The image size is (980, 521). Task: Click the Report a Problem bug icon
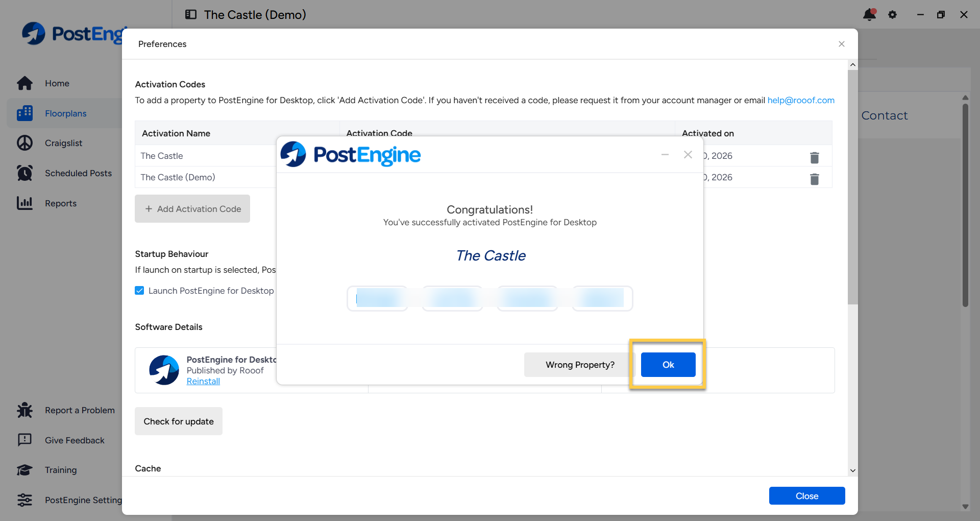point(24,410)
